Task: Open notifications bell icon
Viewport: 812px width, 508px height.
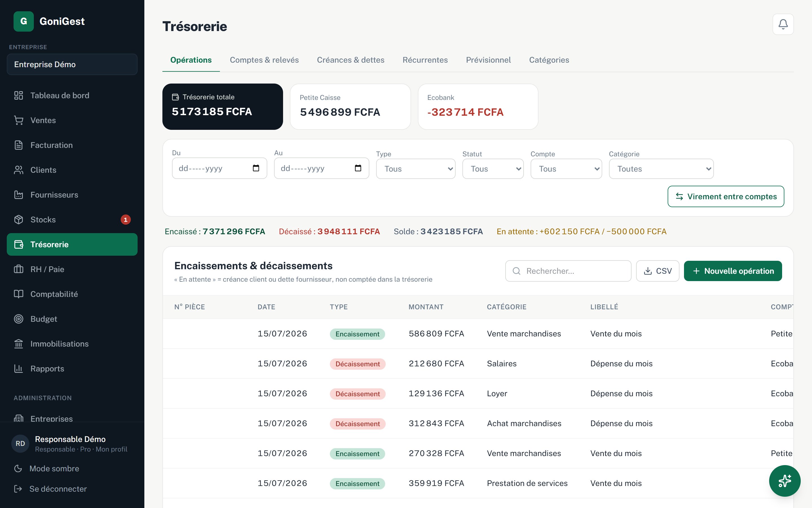Action: (783, 24)
